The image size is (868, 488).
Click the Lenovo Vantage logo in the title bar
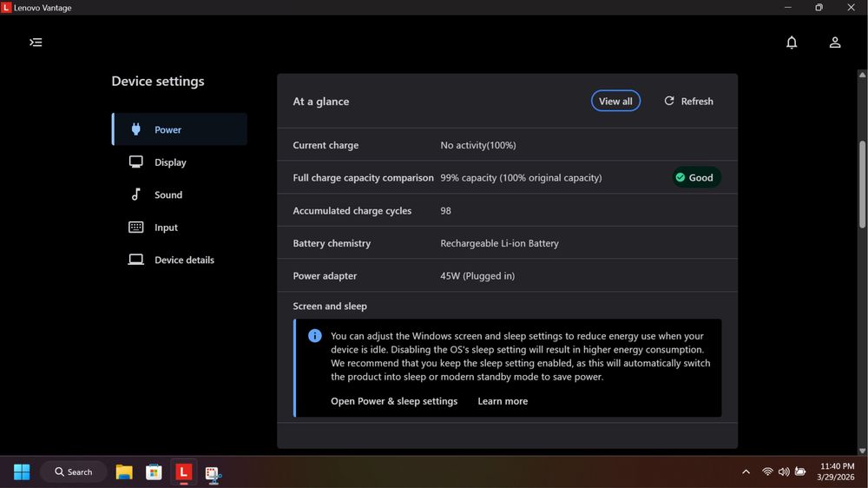click(6, 7)
